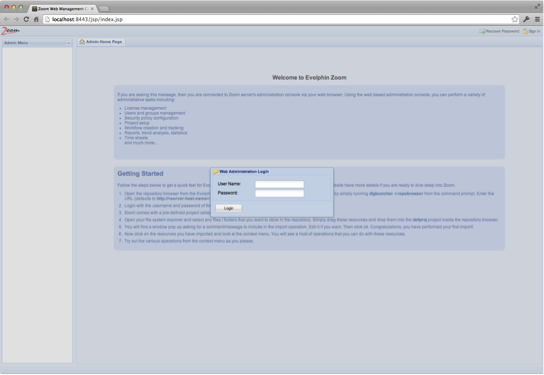Click the macOS green maximize button
This screenshot has width=544, height=375.
tap(21, 7)
